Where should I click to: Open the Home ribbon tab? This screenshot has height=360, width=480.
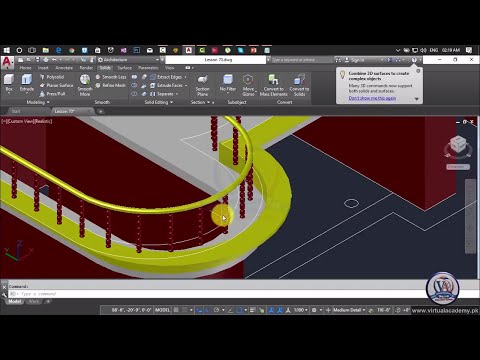25,68
